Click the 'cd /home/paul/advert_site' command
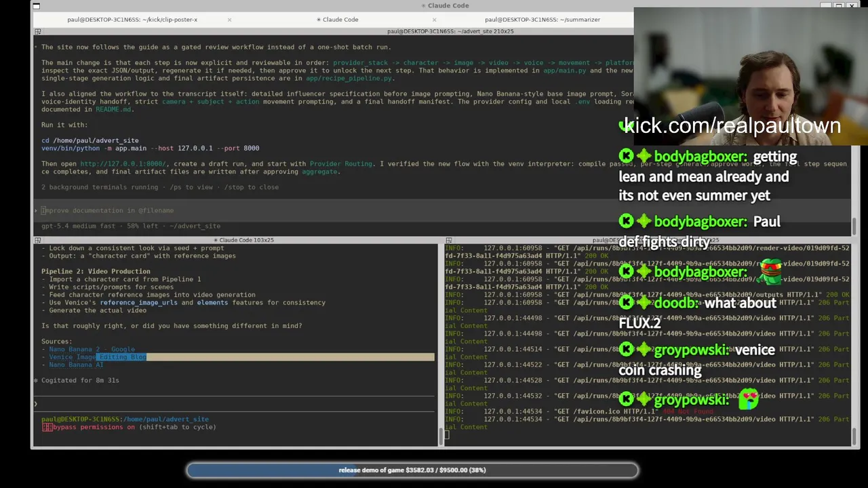Viewport: 868px width, 488px height. (x=90, y=140)
